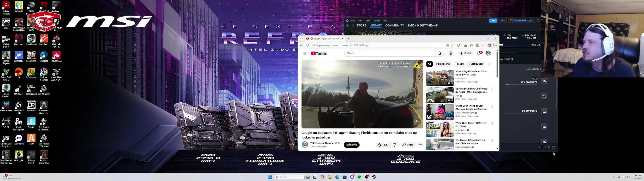Open the Edge Copilot Chat button
The image size is (644, 181).
point(492,45)
